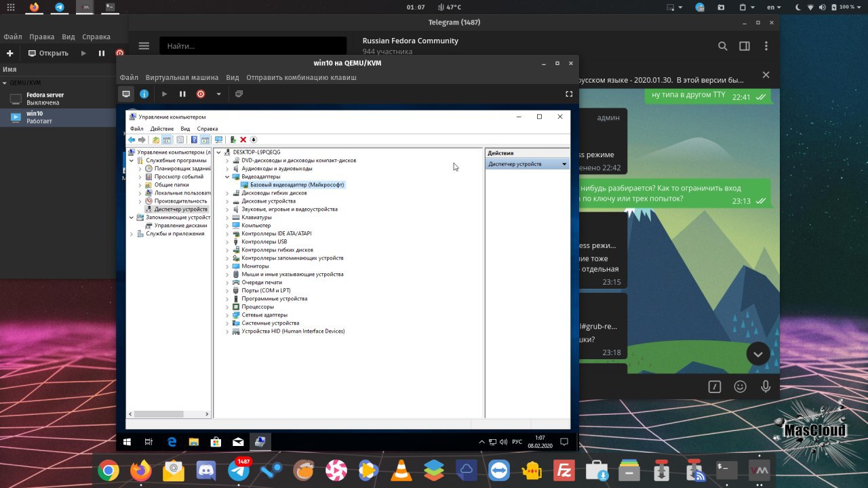Open Виртуальная машина menu in win10 viewer

point(182,77)
